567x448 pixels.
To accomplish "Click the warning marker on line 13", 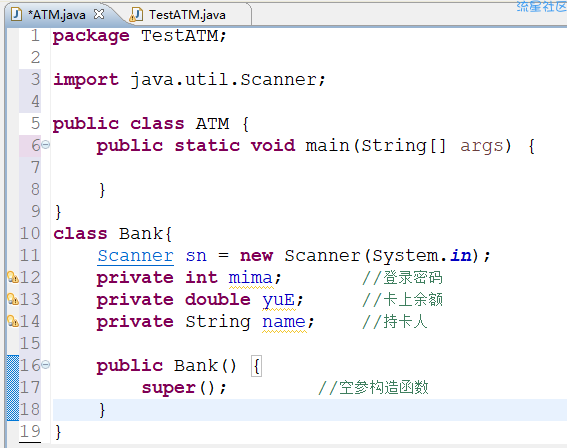I will tap(13, 299).
